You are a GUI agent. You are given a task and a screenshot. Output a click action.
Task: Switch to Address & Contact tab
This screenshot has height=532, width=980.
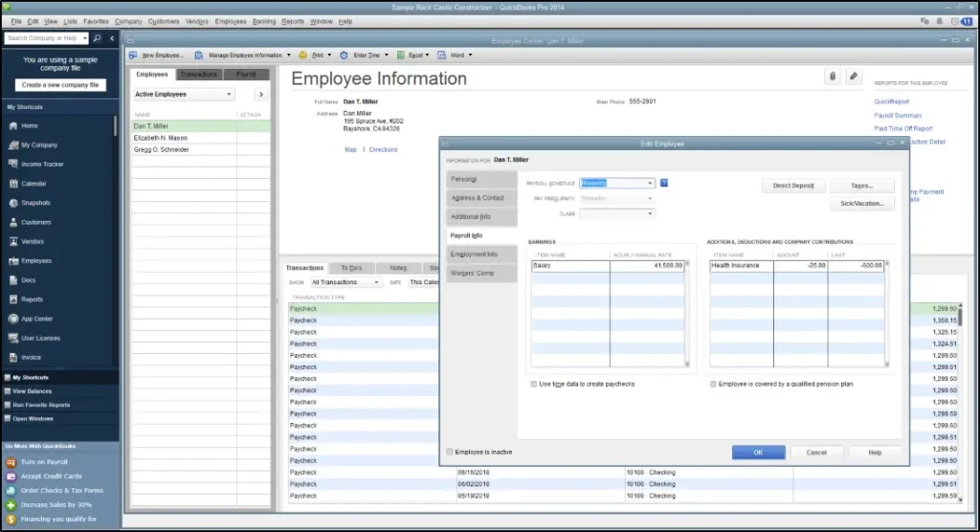(481, 198)
